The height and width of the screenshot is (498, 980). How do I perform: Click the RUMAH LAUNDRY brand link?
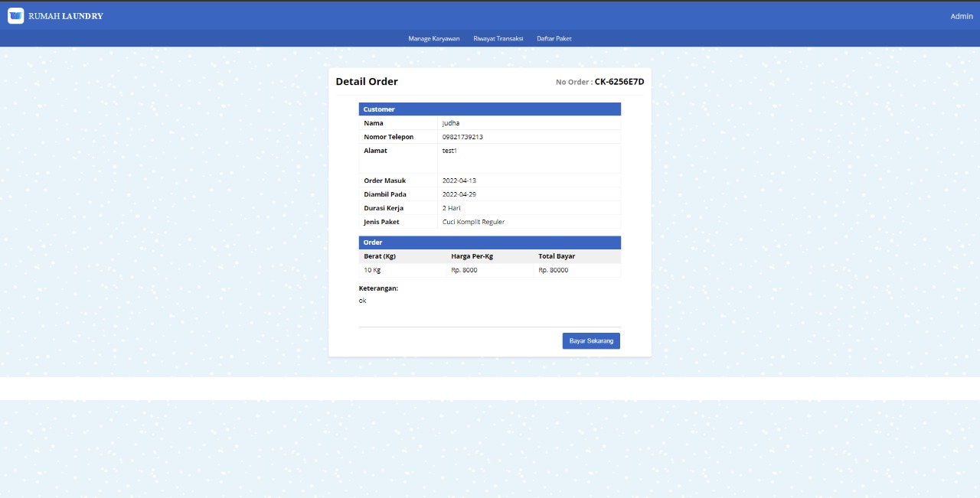point(65,15)
